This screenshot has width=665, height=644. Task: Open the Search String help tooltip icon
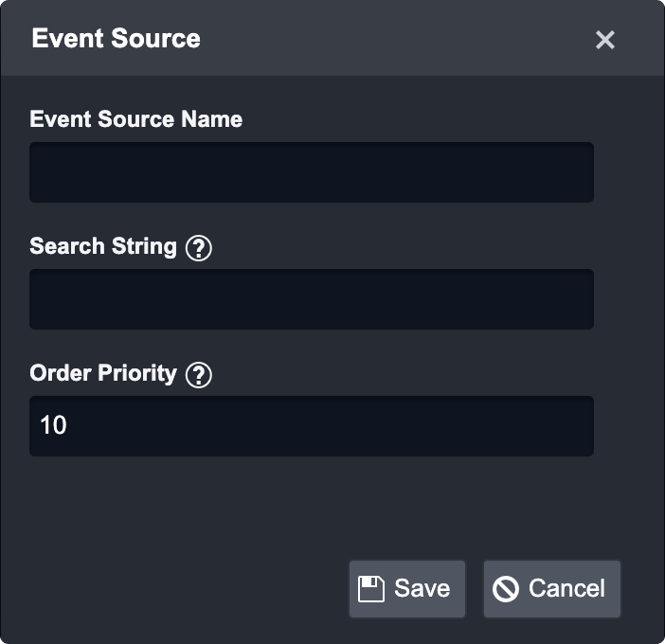(x=199, y=248)
